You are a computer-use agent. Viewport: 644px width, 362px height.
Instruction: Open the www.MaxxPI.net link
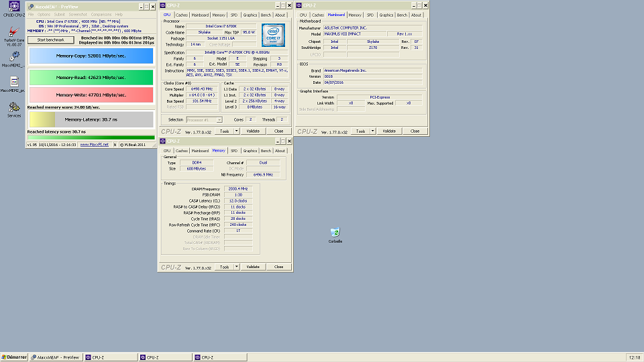94,145
